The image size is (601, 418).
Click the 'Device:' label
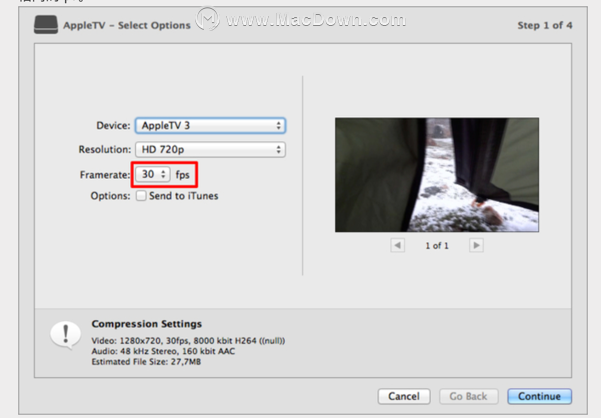(x=113, y=126)
